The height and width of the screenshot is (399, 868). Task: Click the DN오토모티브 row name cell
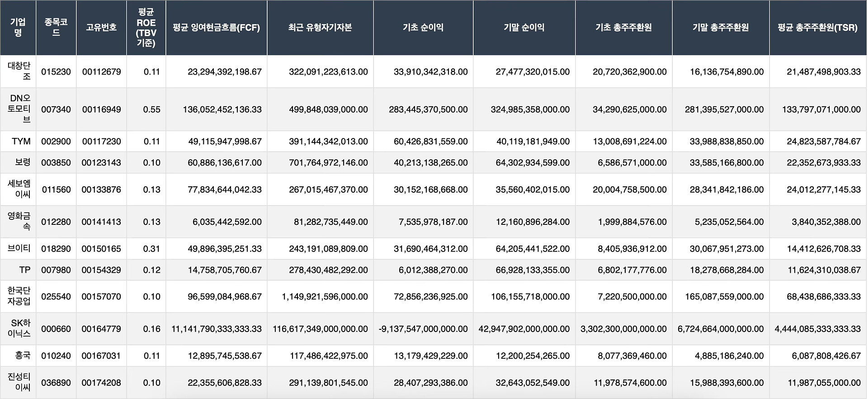(x=19, y=109)
